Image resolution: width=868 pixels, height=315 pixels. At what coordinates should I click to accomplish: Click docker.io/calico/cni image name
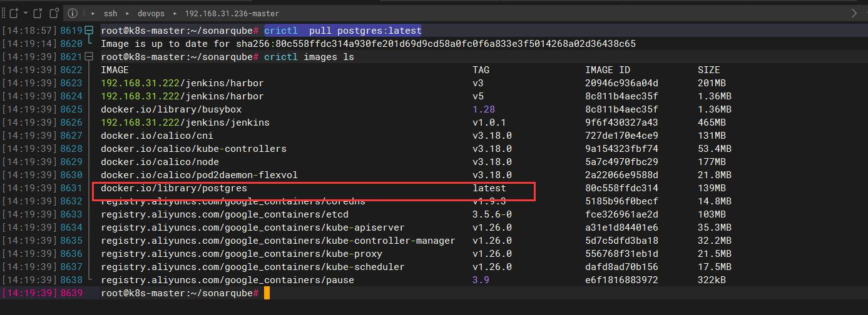coord(157,136)
